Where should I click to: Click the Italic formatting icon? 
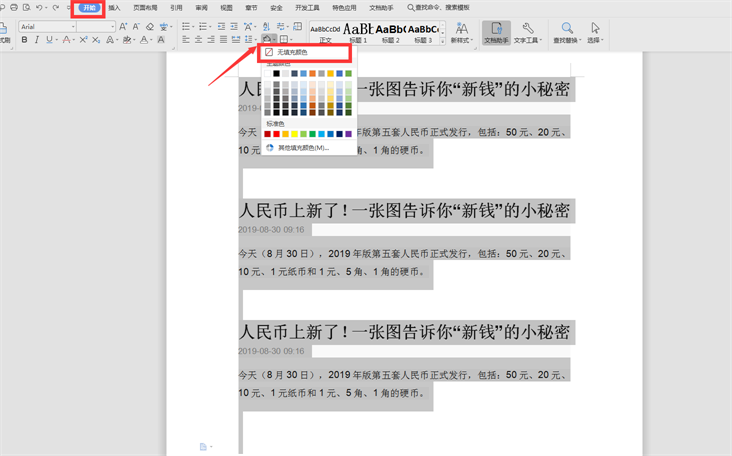(37, 40)
